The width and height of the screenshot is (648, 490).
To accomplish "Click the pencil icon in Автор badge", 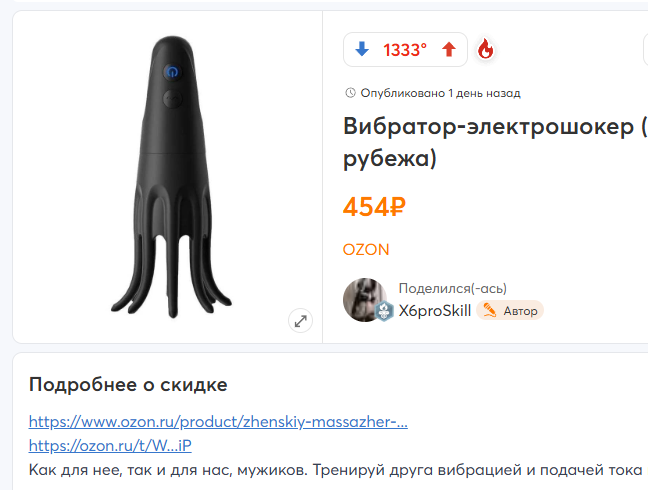I will [489, 310].
